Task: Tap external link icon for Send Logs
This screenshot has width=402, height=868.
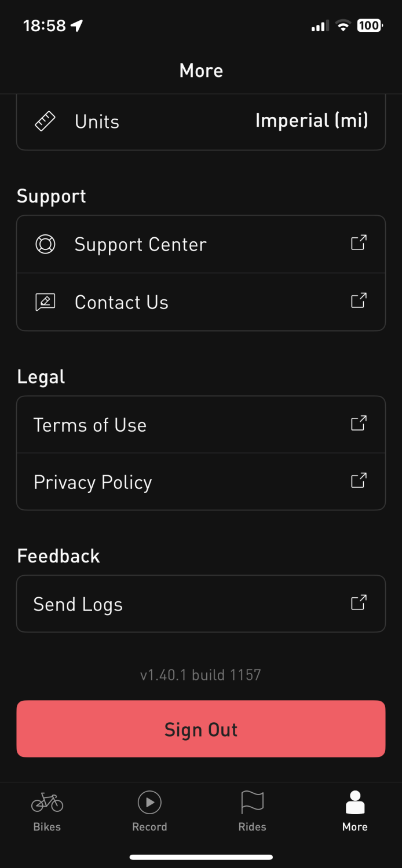Action: [x=359, y=602]
